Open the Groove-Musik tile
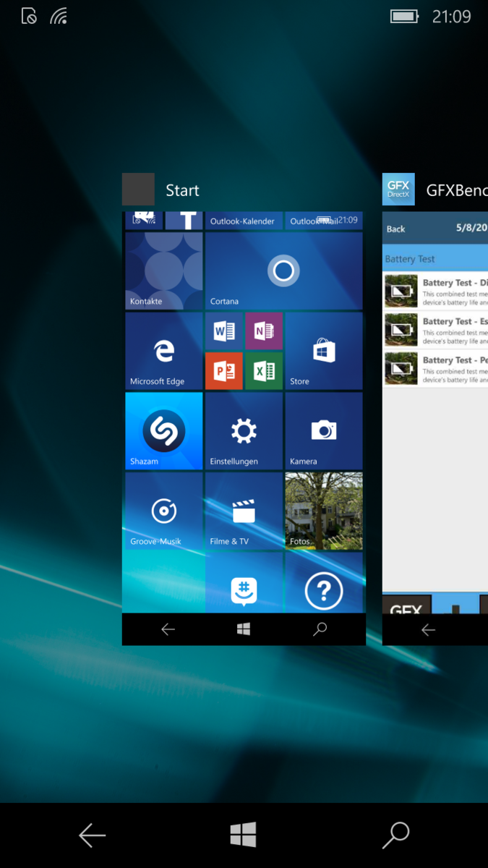 pyautogui.click(x=164, y=511)
